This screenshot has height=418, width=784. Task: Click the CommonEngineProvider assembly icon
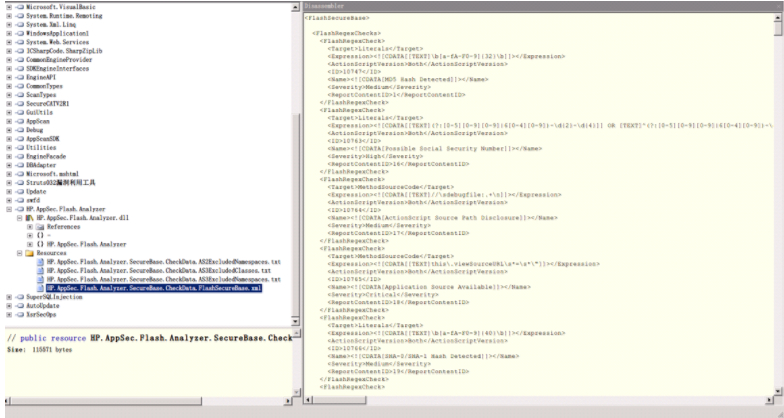tap(20, 60)
